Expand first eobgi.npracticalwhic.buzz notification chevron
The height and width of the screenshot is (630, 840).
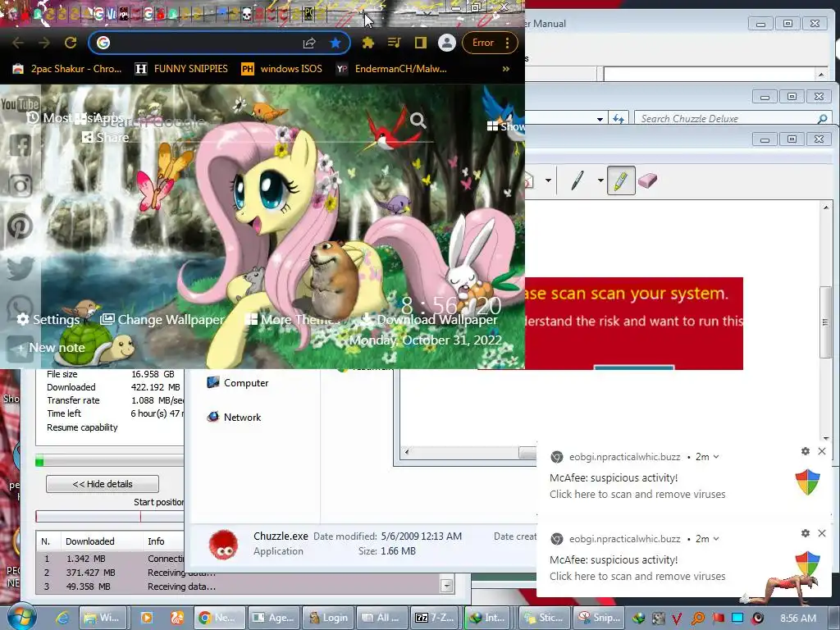tap(716, 457)
